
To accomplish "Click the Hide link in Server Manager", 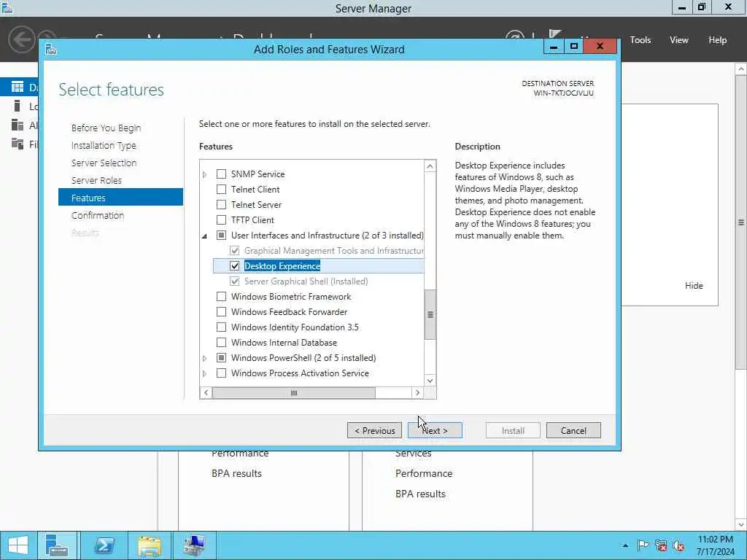I will [694, 286].
